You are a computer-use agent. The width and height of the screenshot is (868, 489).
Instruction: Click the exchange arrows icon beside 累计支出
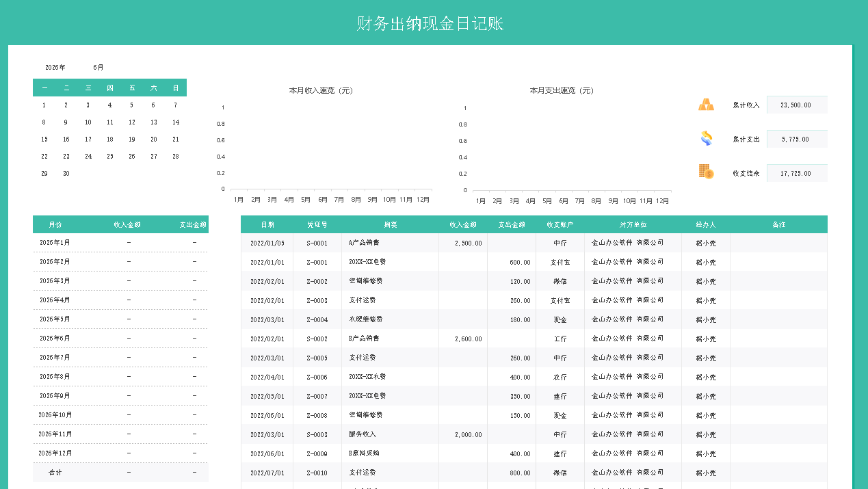coord(706,139)
